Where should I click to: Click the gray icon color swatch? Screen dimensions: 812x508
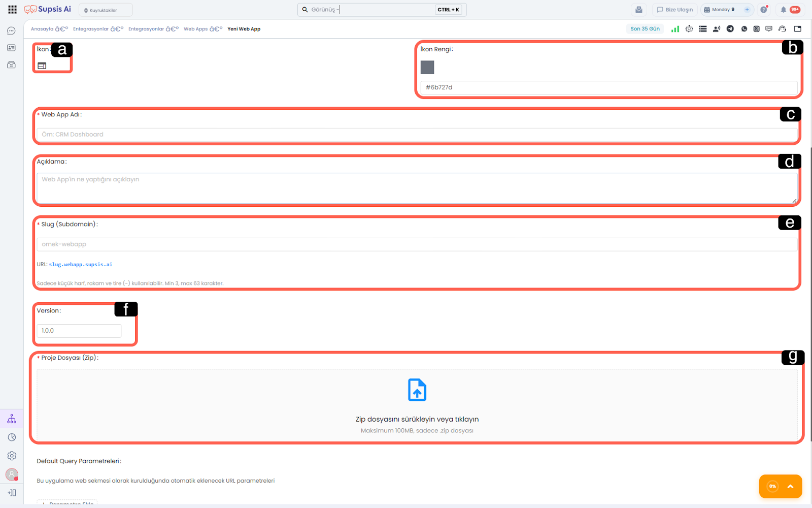point(427,68)
